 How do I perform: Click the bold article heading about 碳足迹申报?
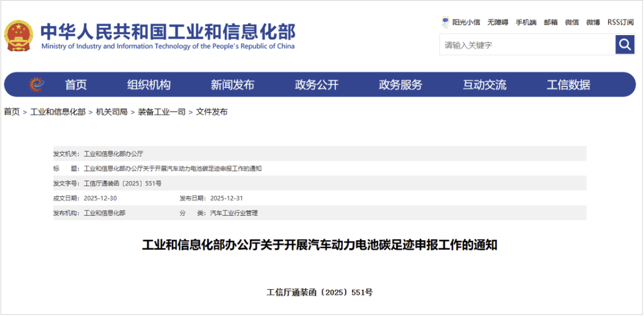tap(320, 245)
